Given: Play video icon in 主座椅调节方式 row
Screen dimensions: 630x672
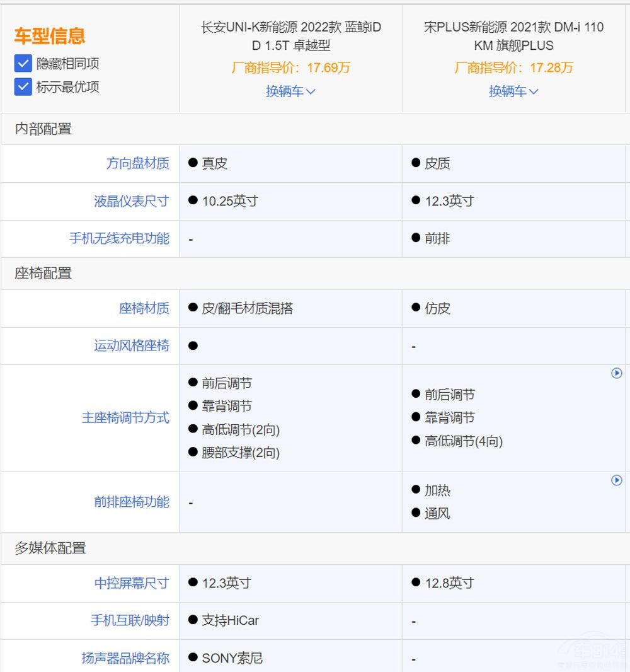Looking at the screenshot, I should click(617, 373).
